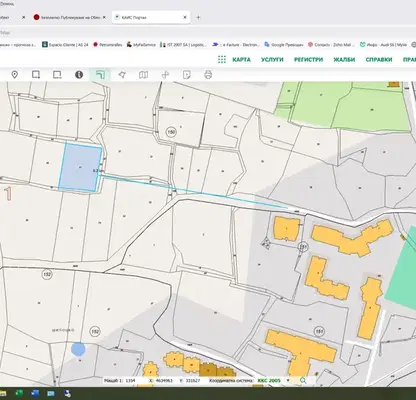Select the polygon area measure tool

[x=122, y=75]
